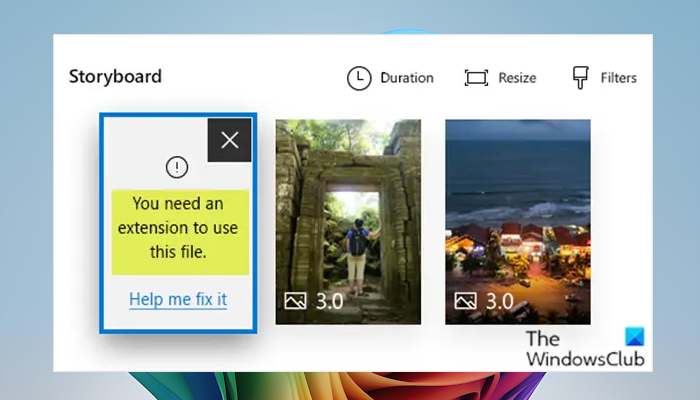Click the Resize frame icon

[476, 78]
